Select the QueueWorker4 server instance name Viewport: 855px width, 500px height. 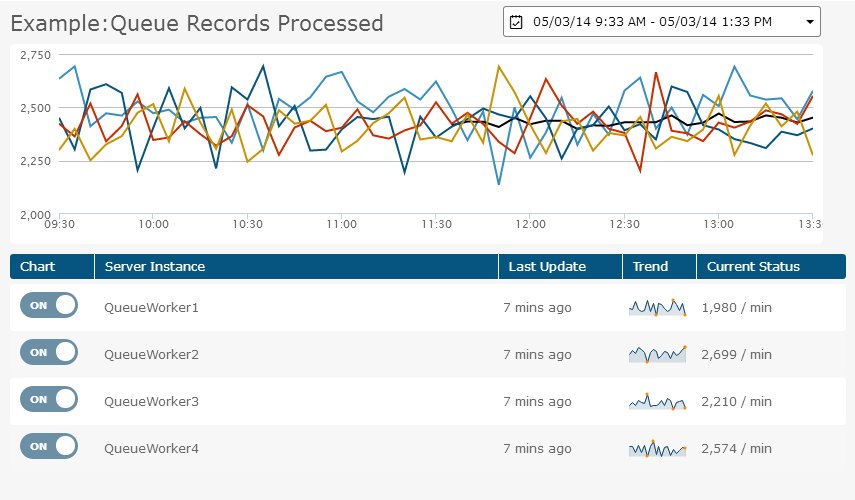click(x=152, y=448)
